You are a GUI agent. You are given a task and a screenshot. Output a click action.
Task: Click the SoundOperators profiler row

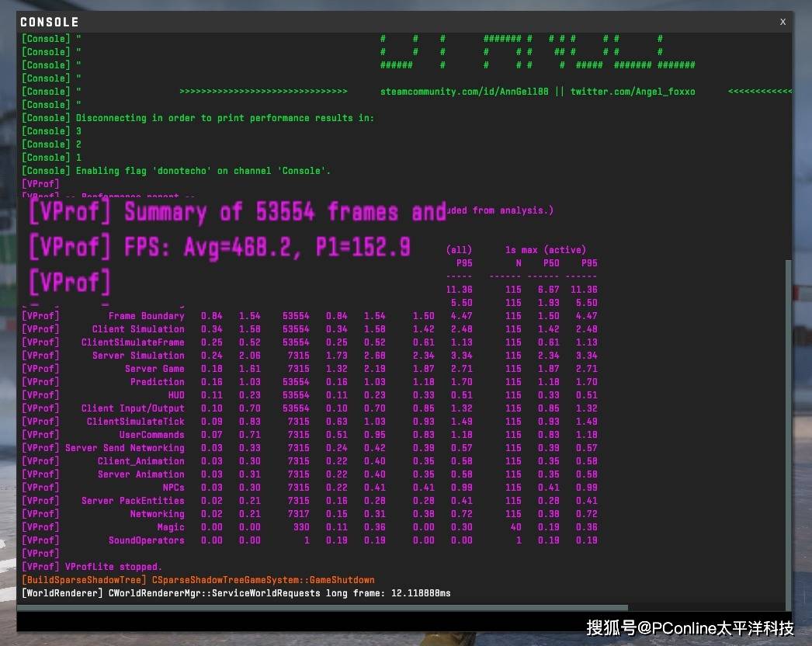pyautogui.click(x=146, y=540)
